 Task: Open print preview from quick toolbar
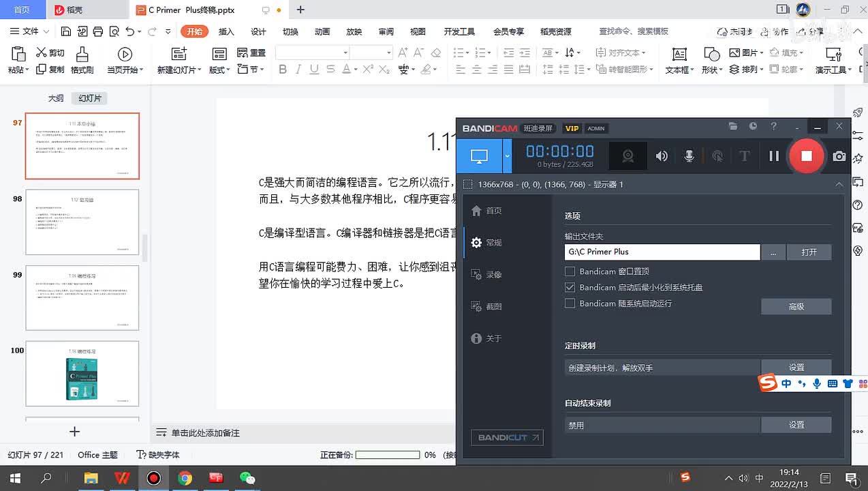click(x=114, y=31)
